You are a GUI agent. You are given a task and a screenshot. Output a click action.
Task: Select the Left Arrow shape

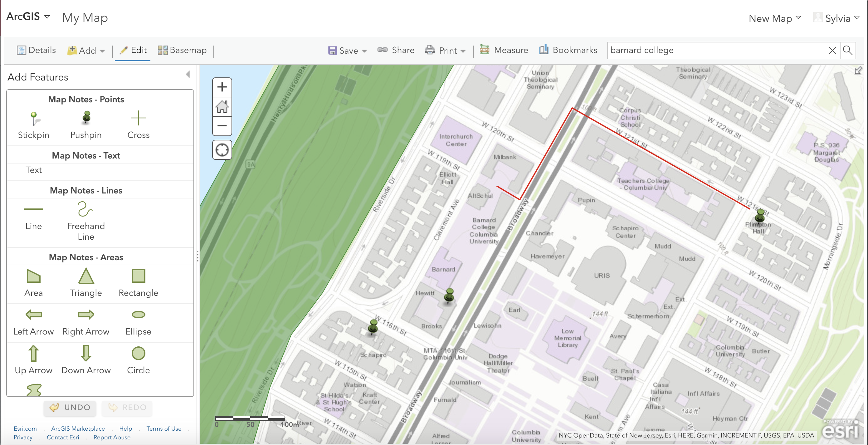pyautogui.click(x=33, y=322)
